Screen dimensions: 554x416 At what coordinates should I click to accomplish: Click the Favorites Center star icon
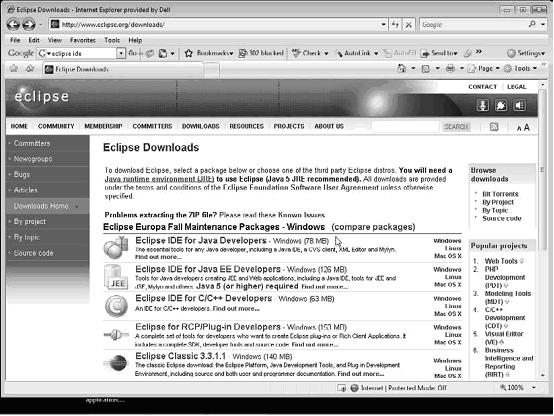tap(14, 68)
